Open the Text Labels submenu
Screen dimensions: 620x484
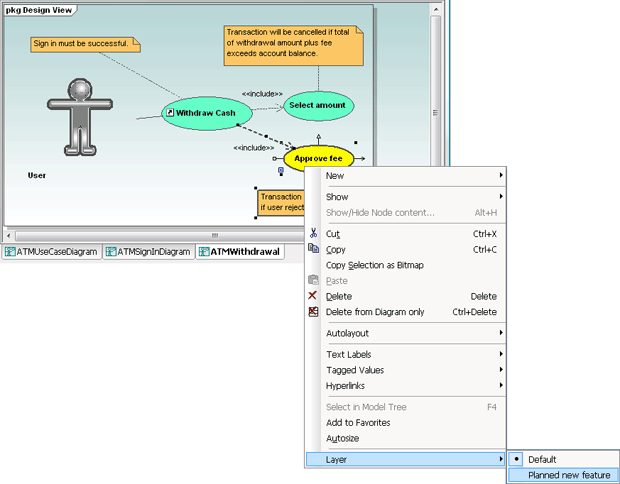tap(412, 354)
